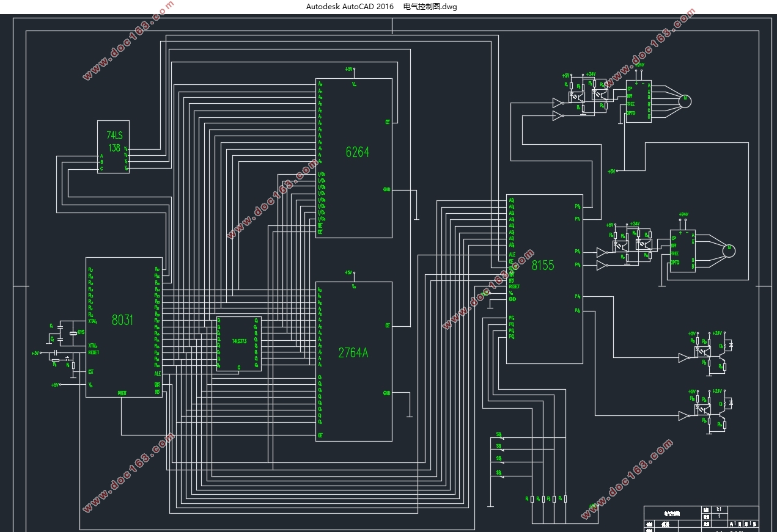Click the drawing title block name cell
Viewport: 777px width, 532px height.
[671, 513]
